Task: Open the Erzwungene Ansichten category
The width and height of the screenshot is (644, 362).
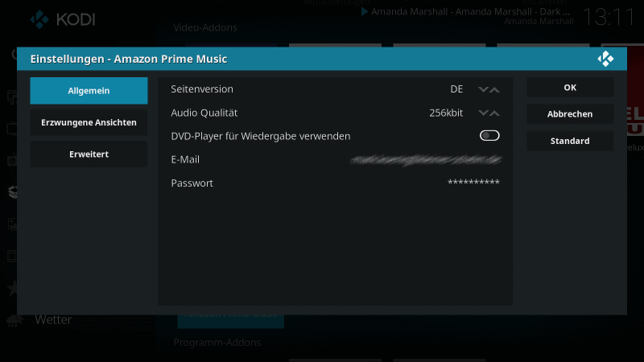Action: [89, 122]
